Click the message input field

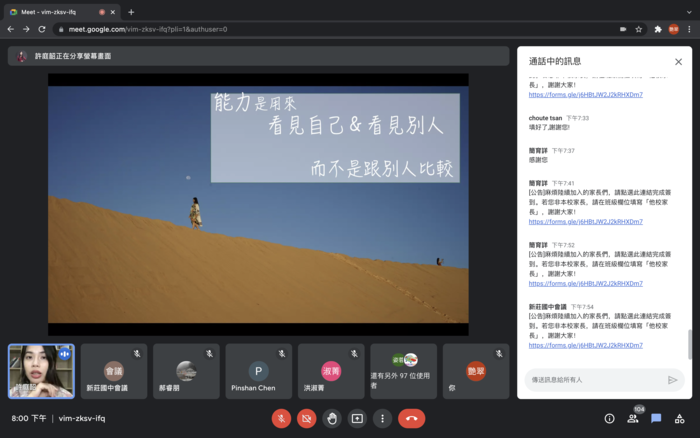pos(596,380)
